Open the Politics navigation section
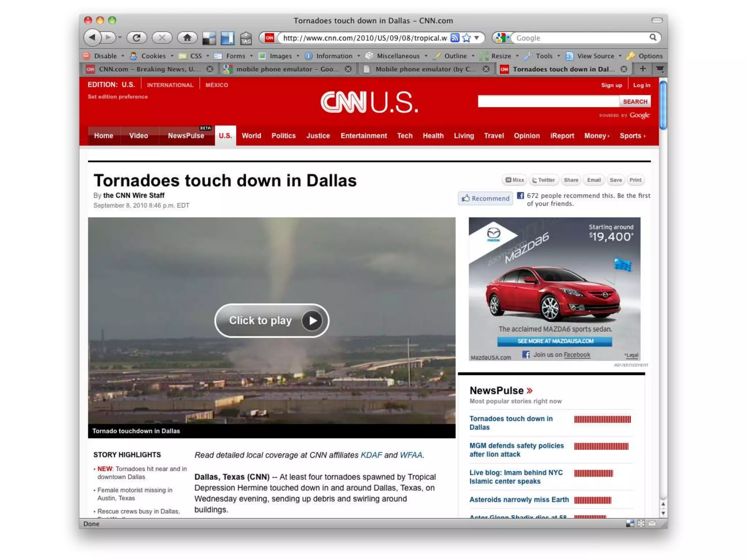Screen dimensions: 747x560 283,136
